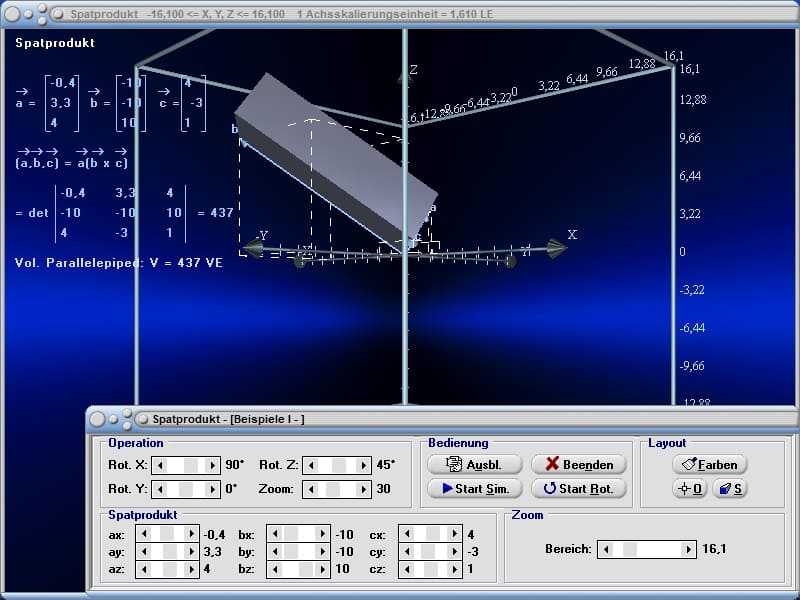Click the cx slider thumb

click(x=434, y=534)
